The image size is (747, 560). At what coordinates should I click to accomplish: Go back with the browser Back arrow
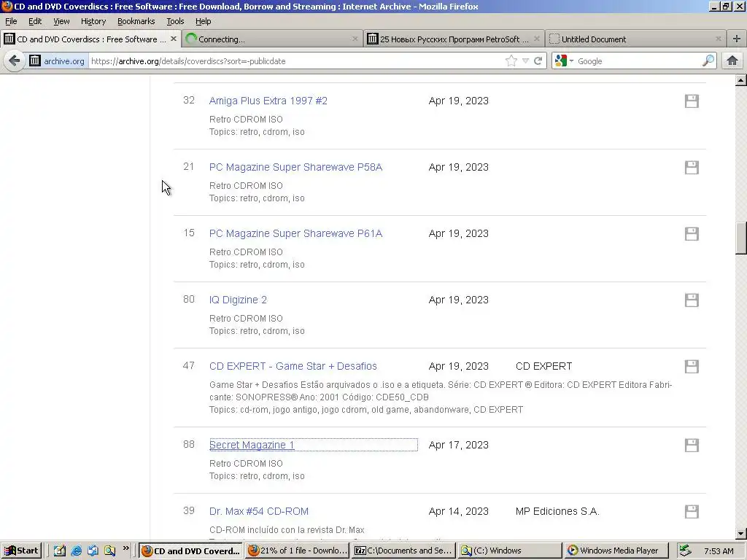[x=15, y=61]
